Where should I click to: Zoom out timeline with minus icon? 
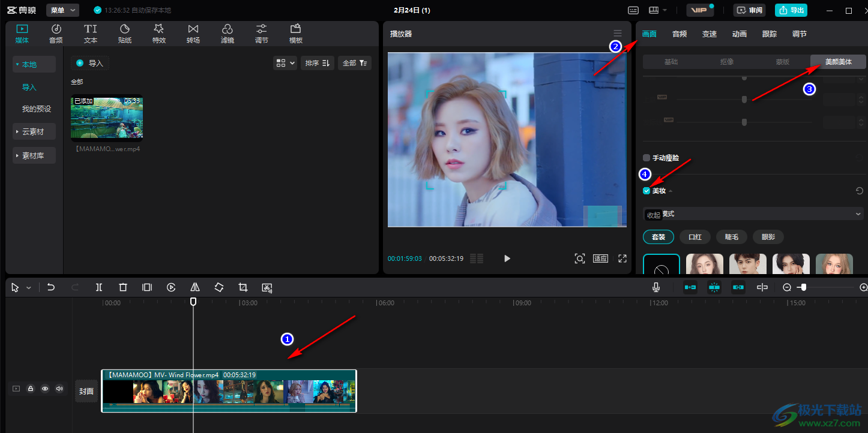tap(787, 287)
